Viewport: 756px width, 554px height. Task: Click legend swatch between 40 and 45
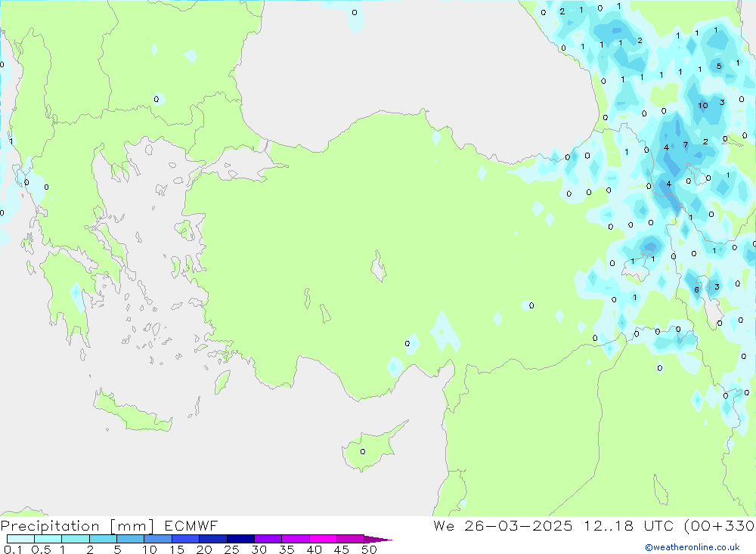pos(323,539)
